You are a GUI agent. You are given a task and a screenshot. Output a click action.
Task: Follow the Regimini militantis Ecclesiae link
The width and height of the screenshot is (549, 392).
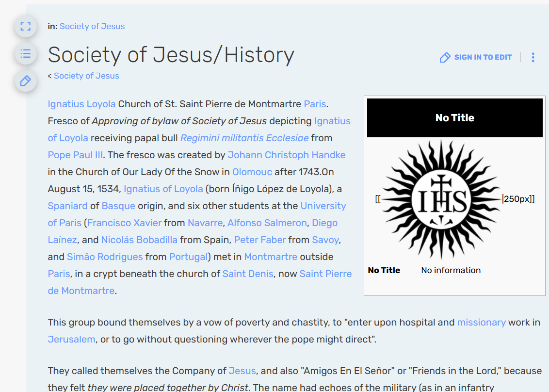tap(244, 138)
